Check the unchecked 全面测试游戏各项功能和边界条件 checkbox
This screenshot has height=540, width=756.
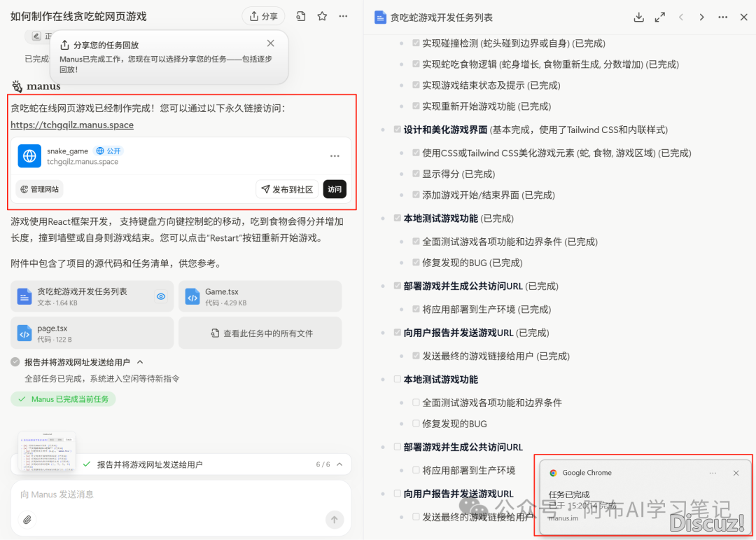[x=416, y=402]
